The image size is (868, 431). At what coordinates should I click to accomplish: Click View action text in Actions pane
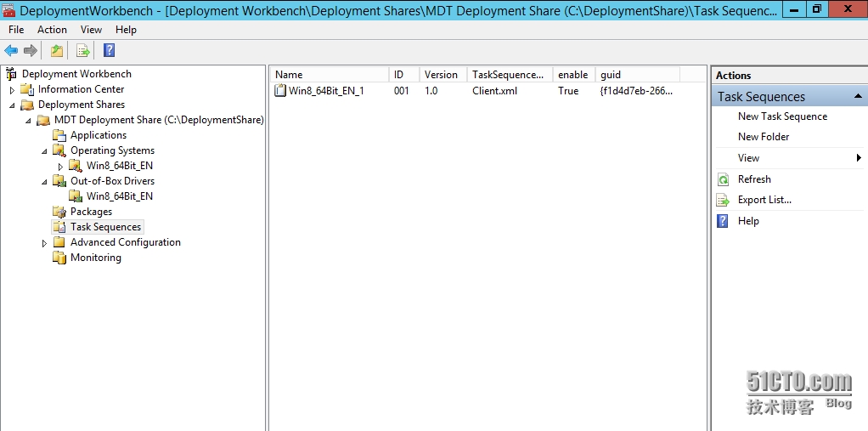pyautogui.click(x=748, y=158)
